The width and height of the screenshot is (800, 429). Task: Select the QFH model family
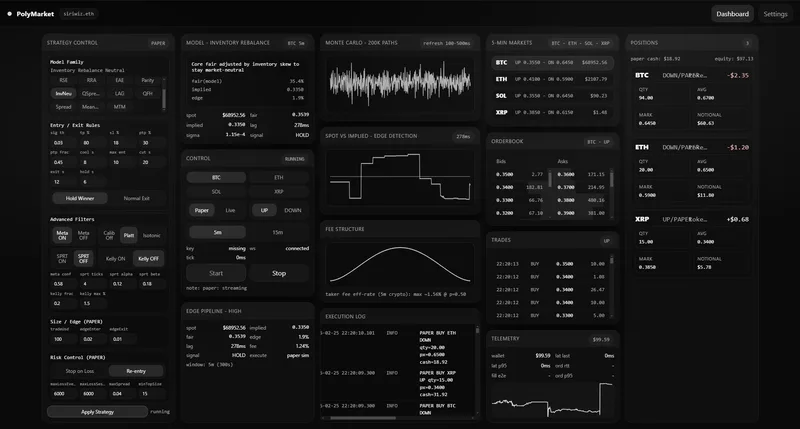(147, 93)
